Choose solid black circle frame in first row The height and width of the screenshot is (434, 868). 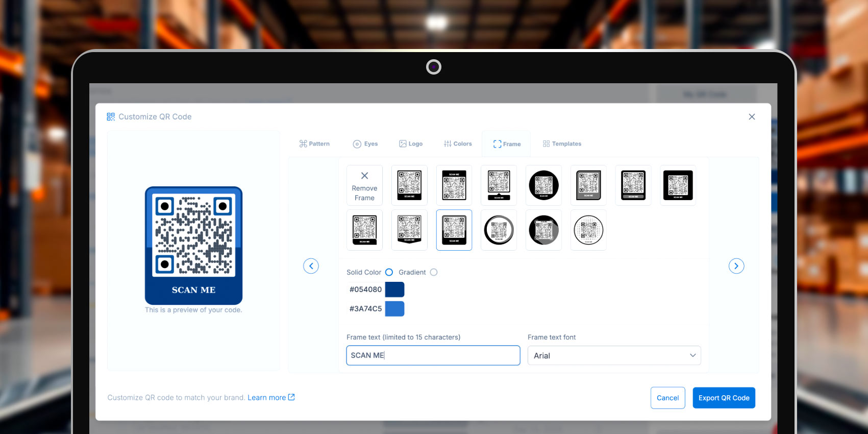(x=543, y=185)
